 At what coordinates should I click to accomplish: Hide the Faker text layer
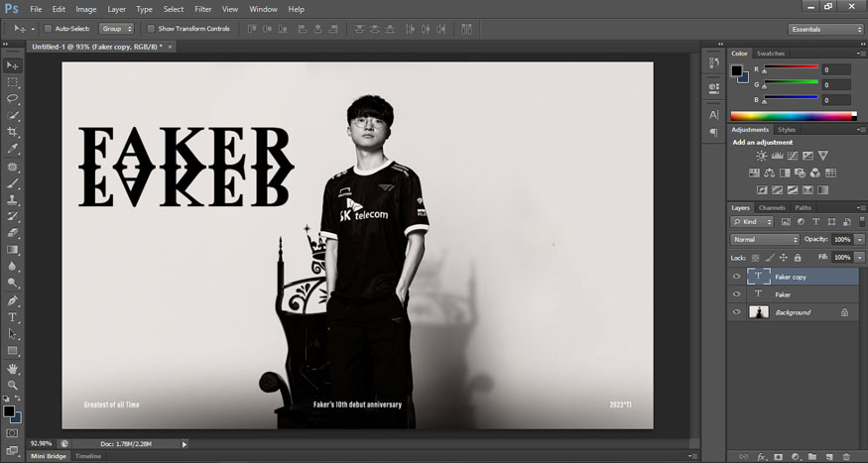point(736,294)
